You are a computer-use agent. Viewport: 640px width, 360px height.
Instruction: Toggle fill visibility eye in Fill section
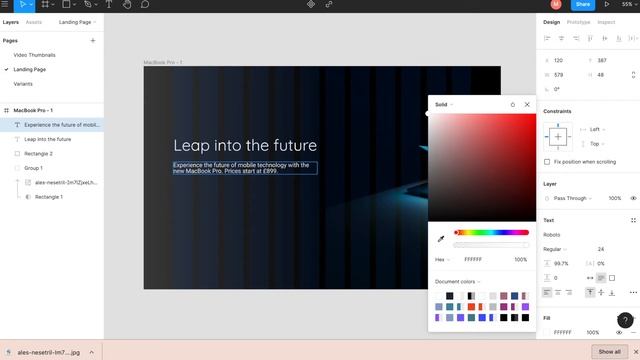click(x=619, y=333)
